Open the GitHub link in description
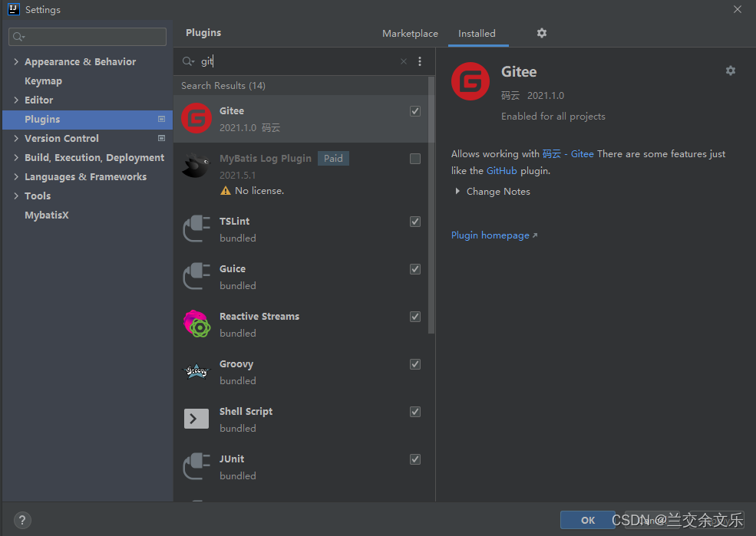This screenshot has width=756, height=536. click(501, 170)
